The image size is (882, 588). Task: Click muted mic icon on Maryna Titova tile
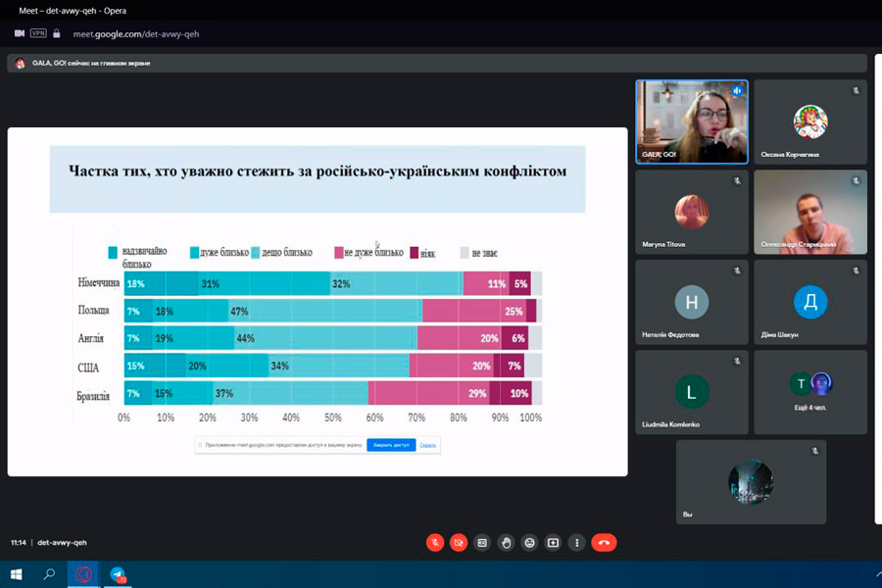click(x=737, y=180)
